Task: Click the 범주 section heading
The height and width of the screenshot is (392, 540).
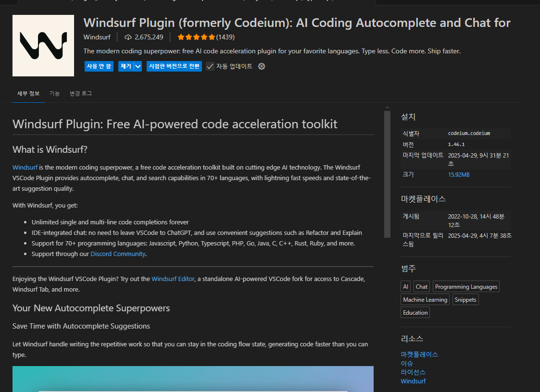Action: 408,269
